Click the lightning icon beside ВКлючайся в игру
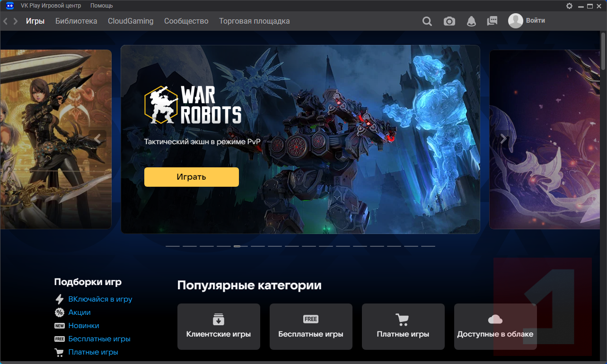The height and width of the screenshot is (364, 607). point(60,299)
